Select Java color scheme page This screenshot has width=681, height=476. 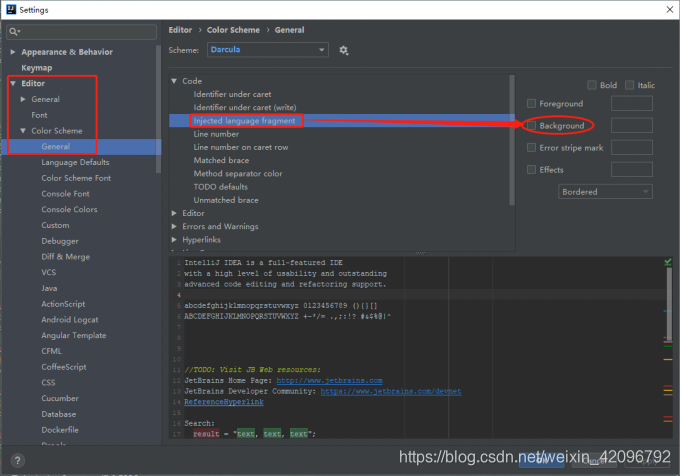coord(49,288)
